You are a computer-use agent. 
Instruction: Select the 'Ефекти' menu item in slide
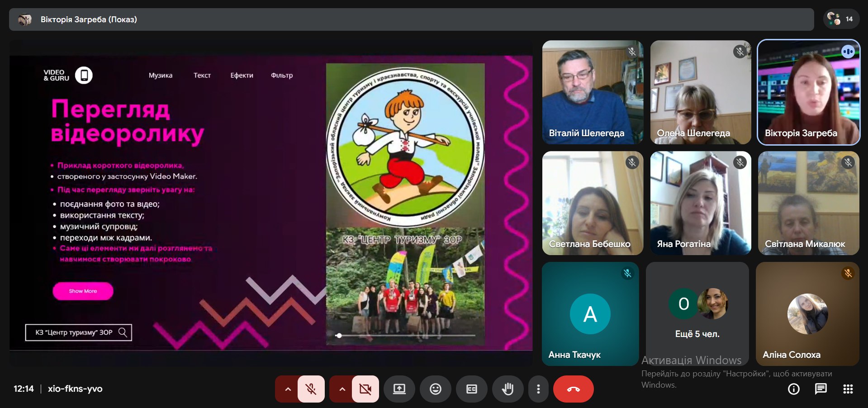242,76
